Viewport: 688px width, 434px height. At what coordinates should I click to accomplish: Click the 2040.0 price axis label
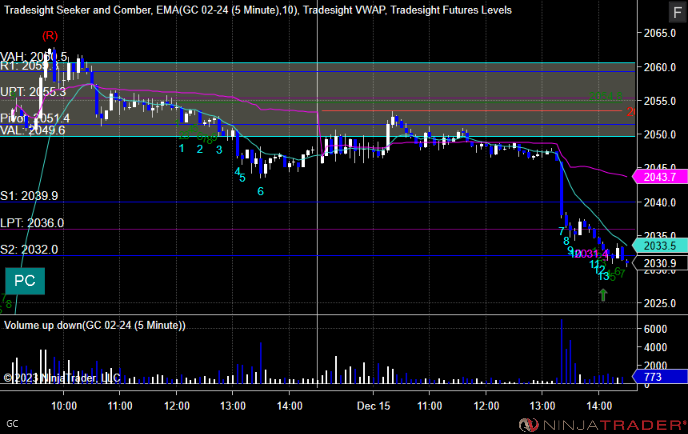pyautogui.click(x=659, y=202)
